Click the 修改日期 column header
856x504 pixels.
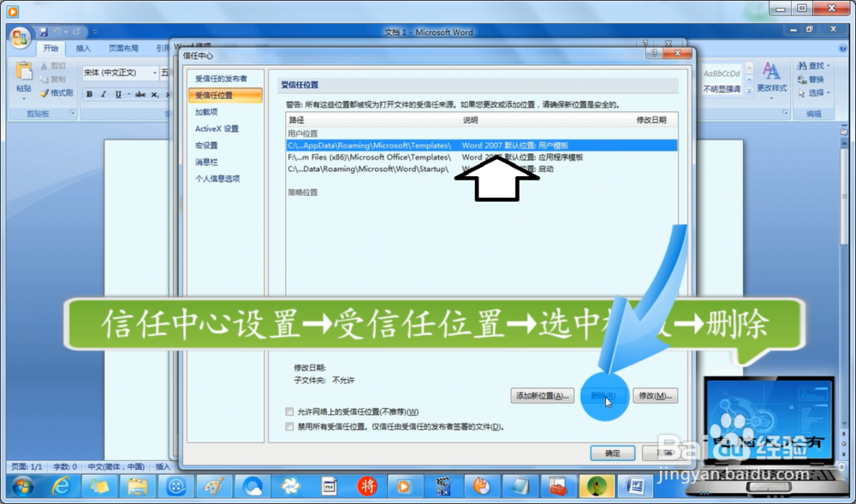coord(656,120)
